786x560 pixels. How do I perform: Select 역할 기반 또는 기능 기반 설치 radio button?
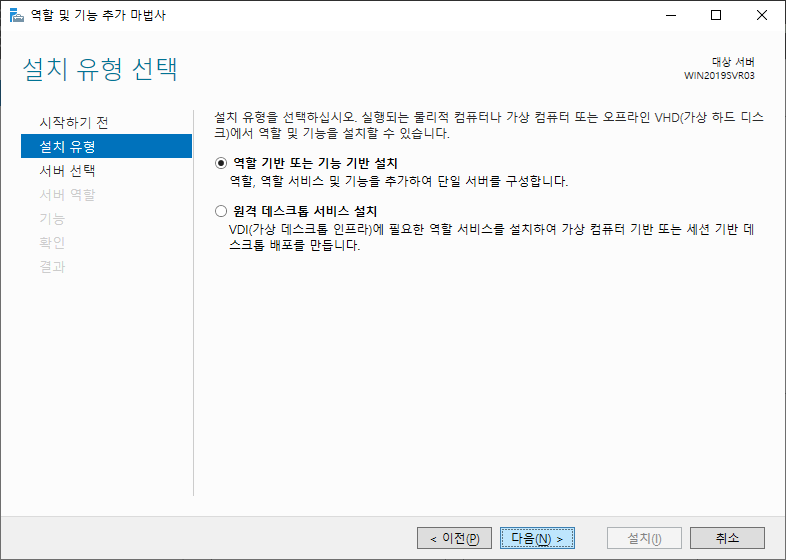coord(221,163)
